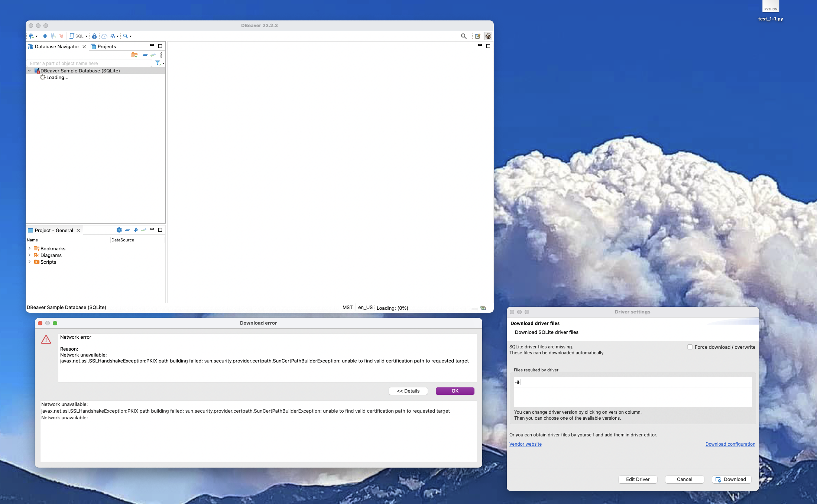Open the search dropdown arrow in toolbar
This screenshot has width=817, height=504.
(x=131, y=36)
